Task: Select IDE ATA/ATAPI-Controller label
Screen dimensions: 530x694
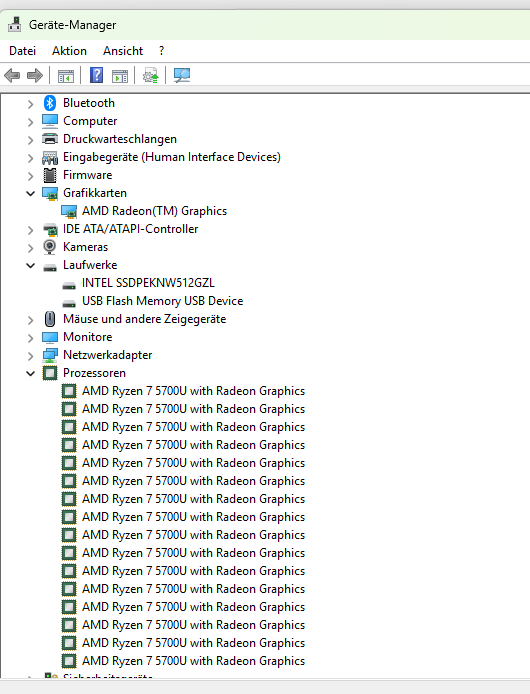Action: [x=131, y=229]
